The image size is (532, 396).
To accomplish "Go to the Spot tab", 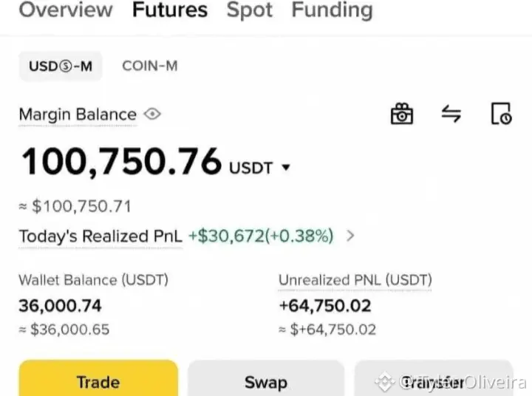I will [x=250, y=10].
